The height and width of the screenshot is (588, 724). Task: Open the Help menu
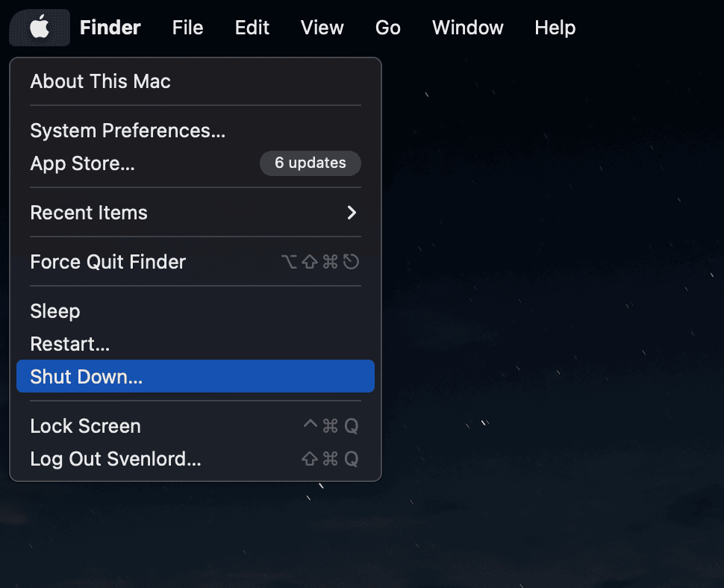555,28
